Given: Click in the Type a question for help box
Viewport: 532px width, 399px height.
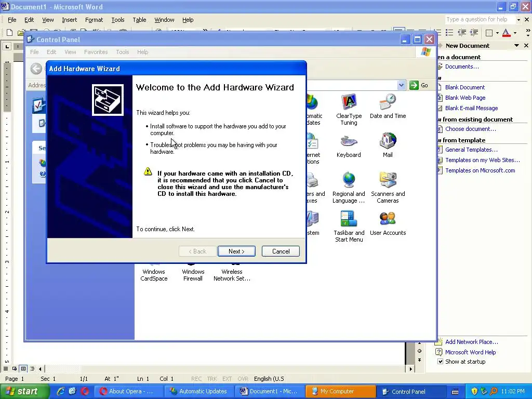Looking at the screenshot, I should pos(480,20).
